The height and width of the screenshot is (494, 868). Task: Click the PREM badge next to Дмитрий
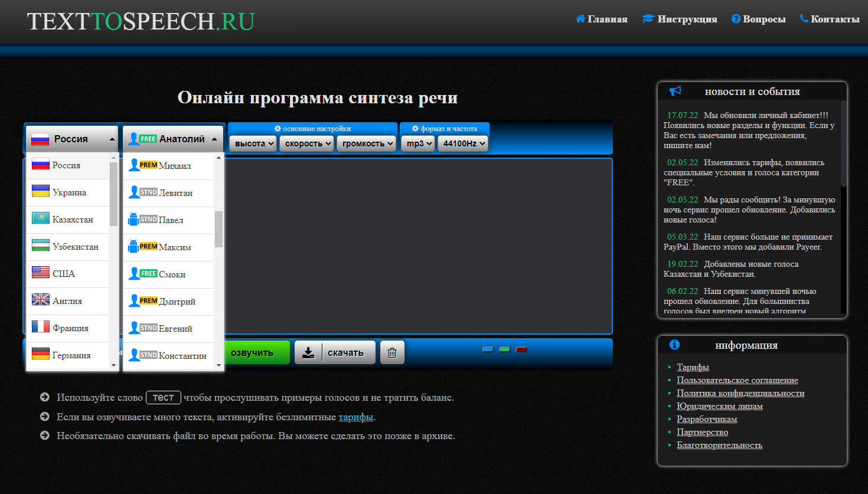(x=148, y=301)
